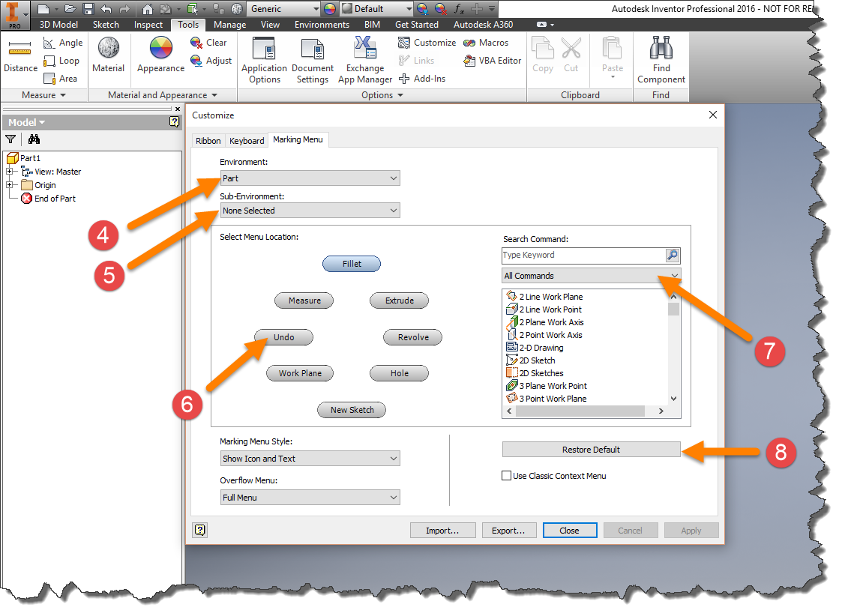Image resolution: width=842 pixels, height=616 pixels.
Task: Open the All Commands filter dropdown
Action: tap(592, 276)
